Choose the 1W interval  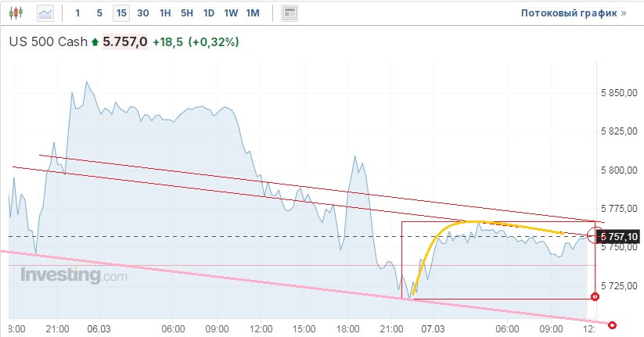230,13
